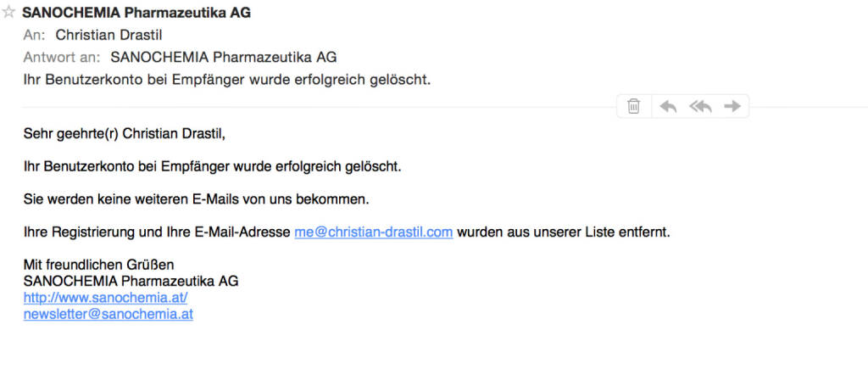Click the 'An:' field label
Image resolution: width=868 pixels, height=375 pixels.
tap(34, 35)
